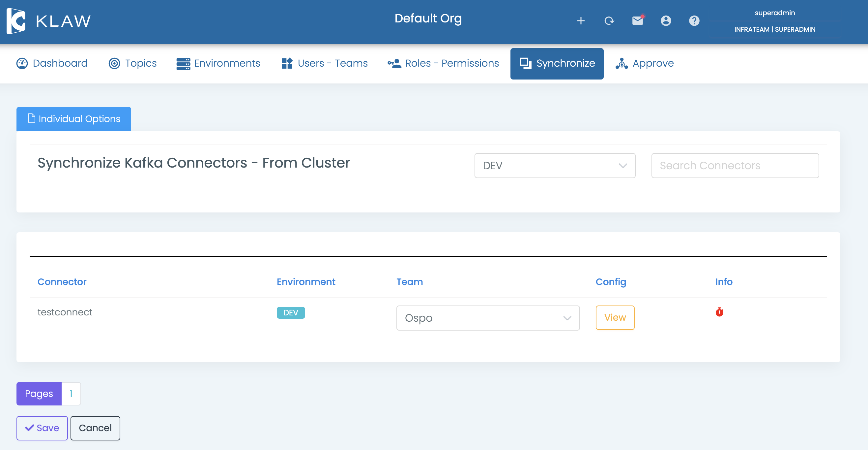Click the Save checkmark icon
Viewport: 868px width, 450px height.
point(30,428)
